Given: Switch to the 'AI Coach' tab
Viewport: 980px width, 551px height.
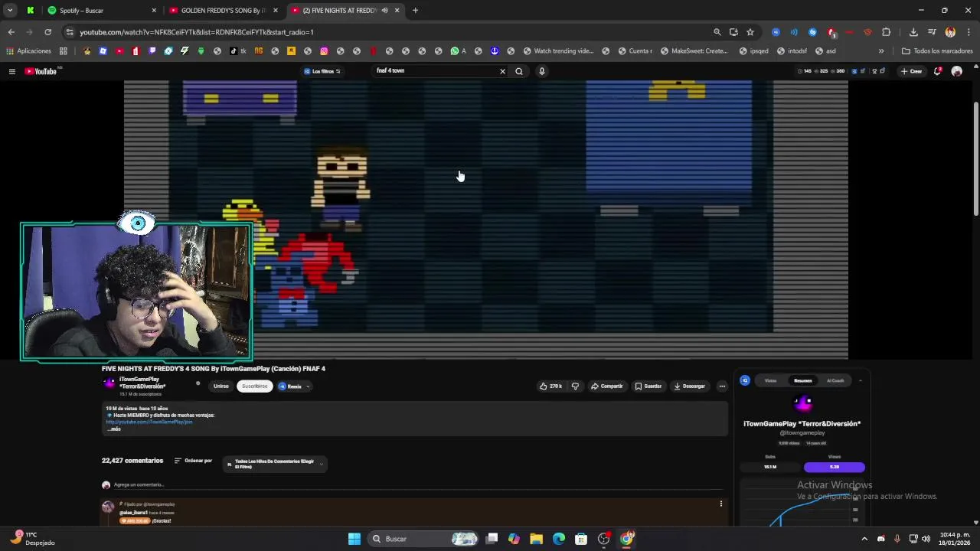Looking at the screenshot, I should [835, 380].
